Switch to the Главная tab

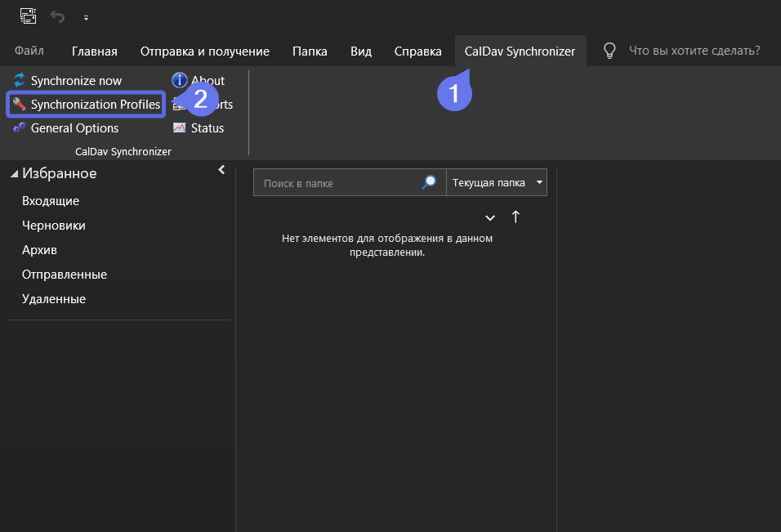coord(94,51)
